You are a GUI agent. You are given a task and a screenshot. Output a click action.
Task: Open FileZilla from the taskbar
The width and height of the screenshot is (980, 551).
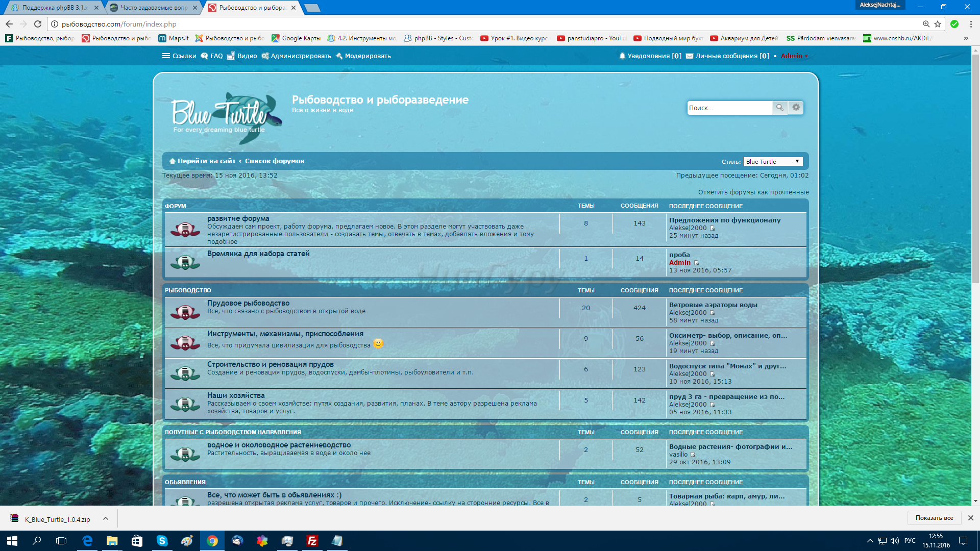(x=312, y=541)
